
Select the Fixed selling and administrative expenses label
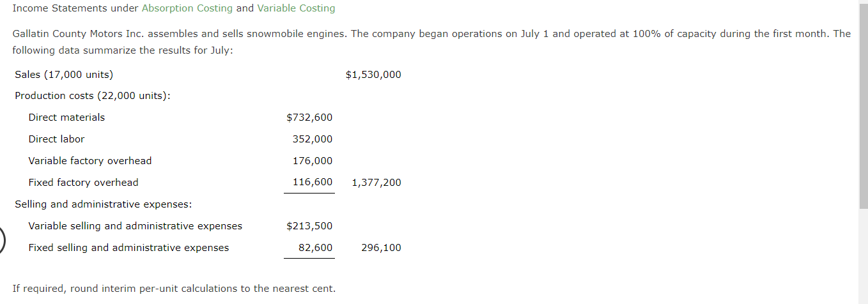[128, 248]
